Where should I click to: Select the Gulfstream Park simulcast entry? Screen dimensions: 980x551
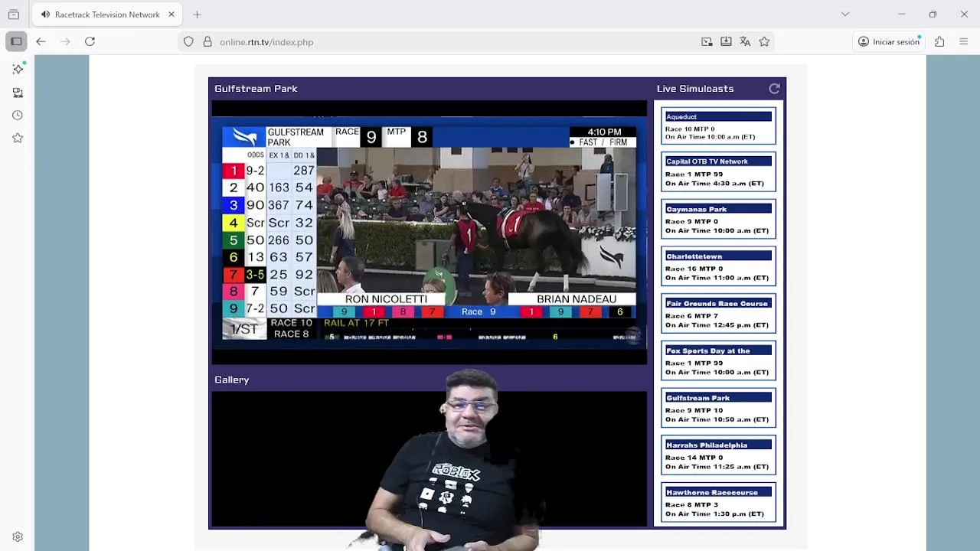[x=718, y=408]
